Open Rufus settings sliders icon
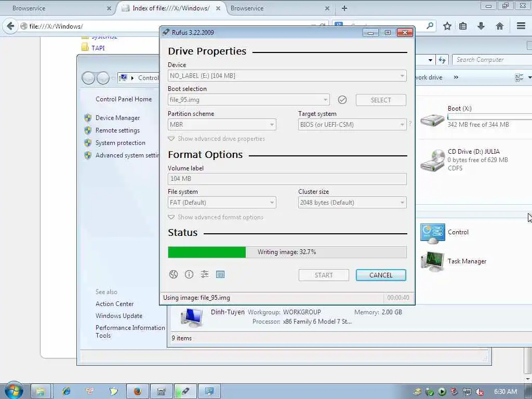Image resolution: width=532 pixels, height=399 pixels. [x=205, y=274]
